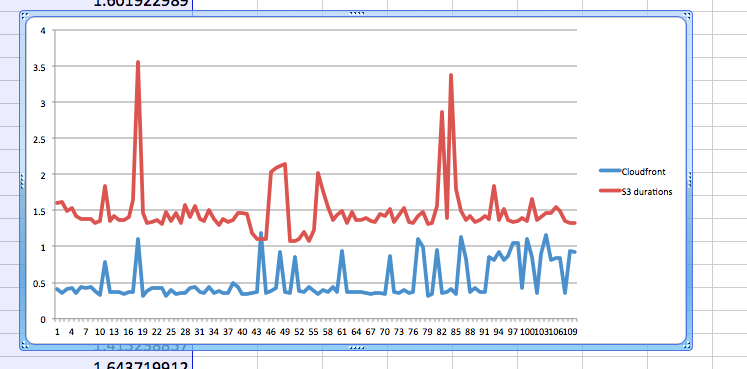Screen dimensions: 747x369
Task: Select horizontal axis label 85
Action: (x=456, y=331)
